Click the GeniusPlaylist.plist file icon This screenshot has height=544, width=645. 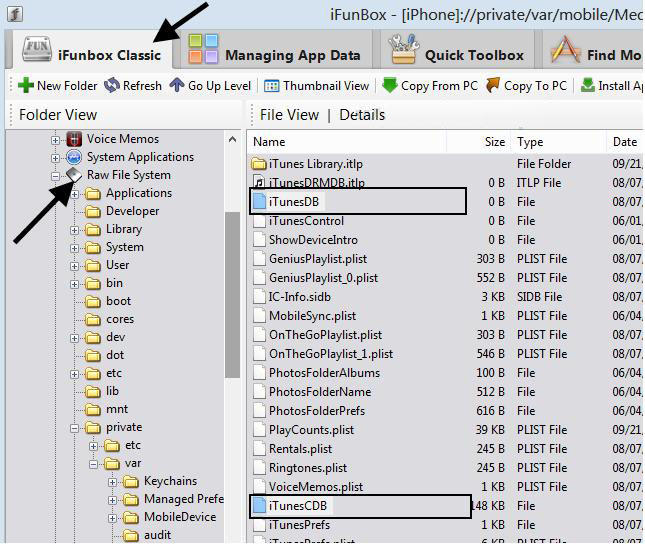pos(259,259)
